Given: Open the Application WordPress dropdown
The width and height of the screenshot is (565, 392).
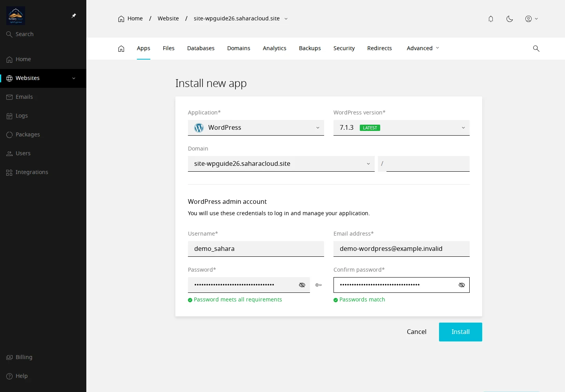Looking at the screenshot, I should click(256, 128).
